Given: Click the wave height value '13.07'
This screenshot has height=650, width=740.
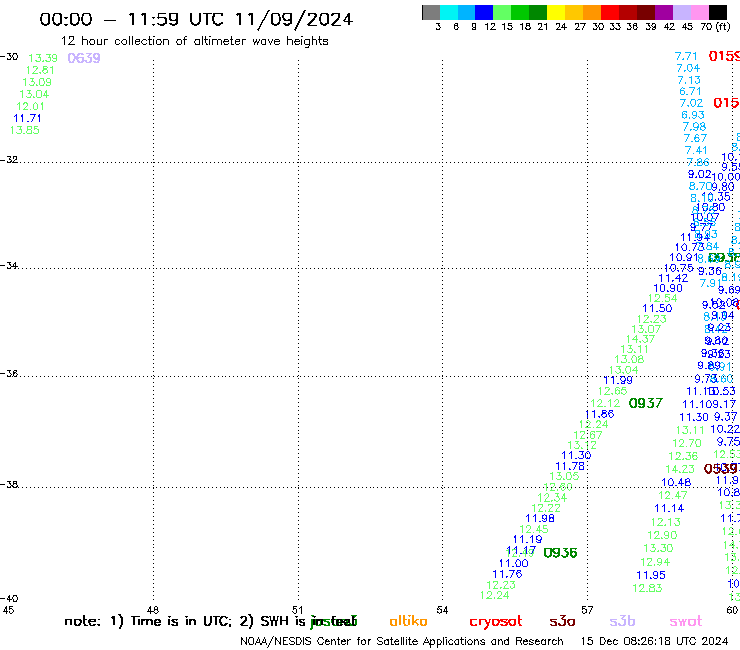Looking at the screenshot, I should [646, 329].
